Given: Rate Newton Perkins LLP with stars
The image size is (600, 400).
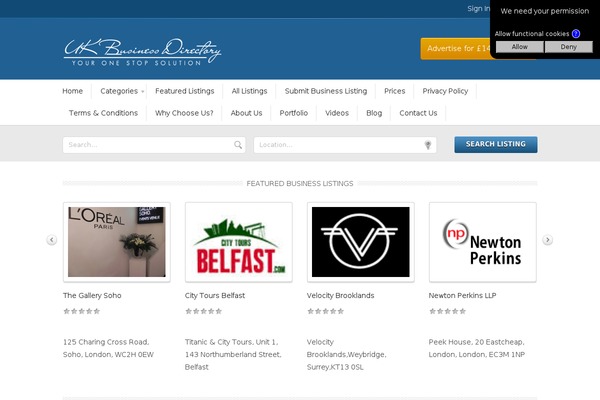Looking at the screenshot, I should [447, 311].
